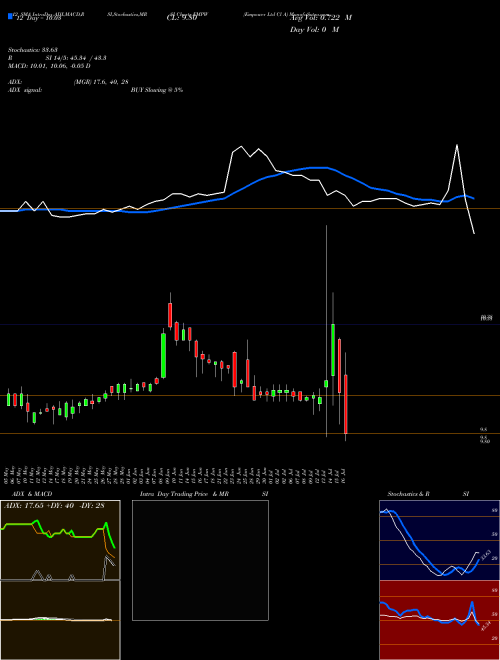Open the dark blue Stochastics chart panel
This screenshot has width=500, height=660.
click(x=439, y=540)
